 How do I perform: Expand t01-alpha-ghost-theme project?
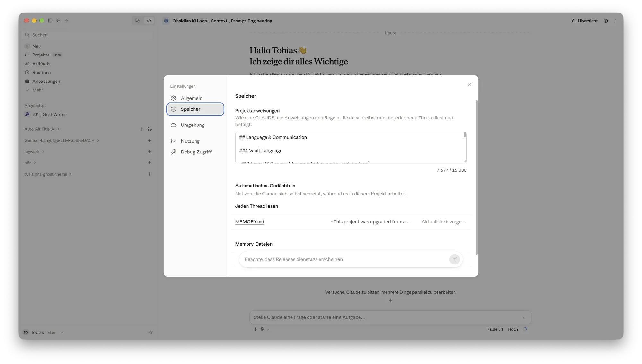(x=48, y=174)
